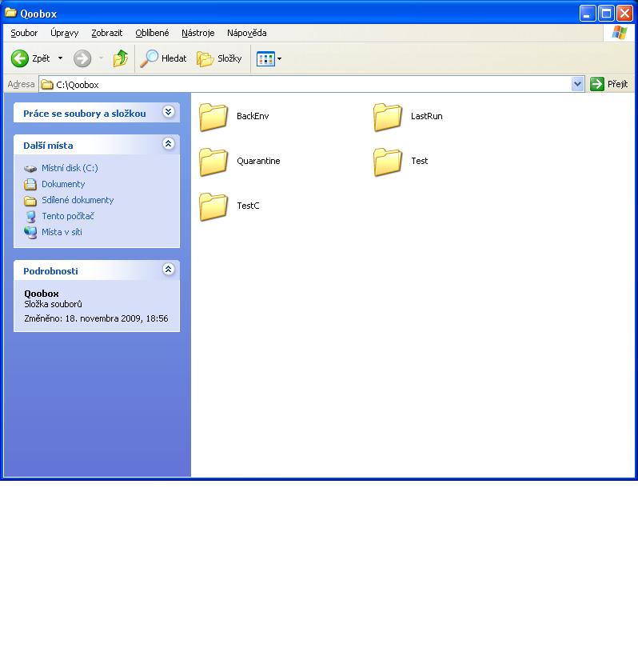Click the address field showing C:\Qoobox
Viewport: 638px width, 672px height.
(304, 84)
